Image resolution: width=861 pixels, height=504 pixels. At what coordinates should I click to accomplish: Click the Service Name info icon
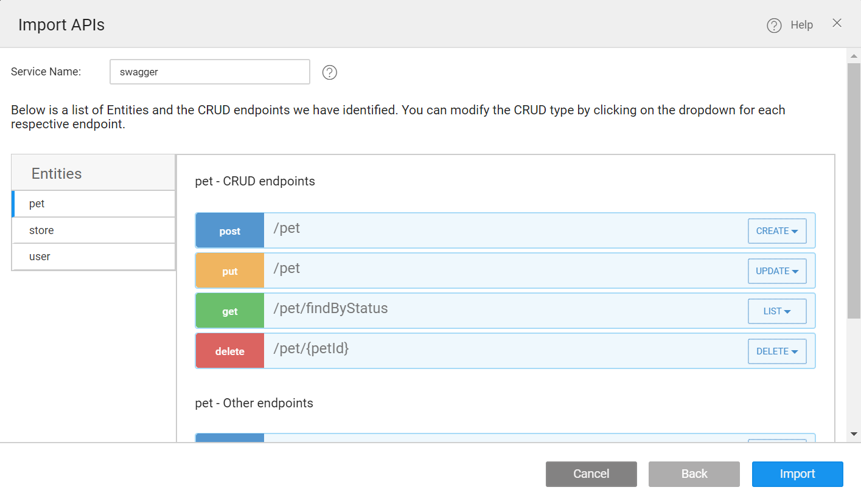point(329,72)
